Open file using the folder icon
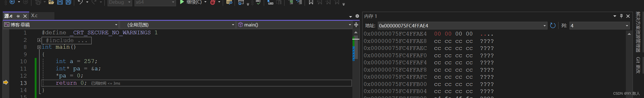The height and width of the screenshot is (98, 644). (x=51, y=2)
